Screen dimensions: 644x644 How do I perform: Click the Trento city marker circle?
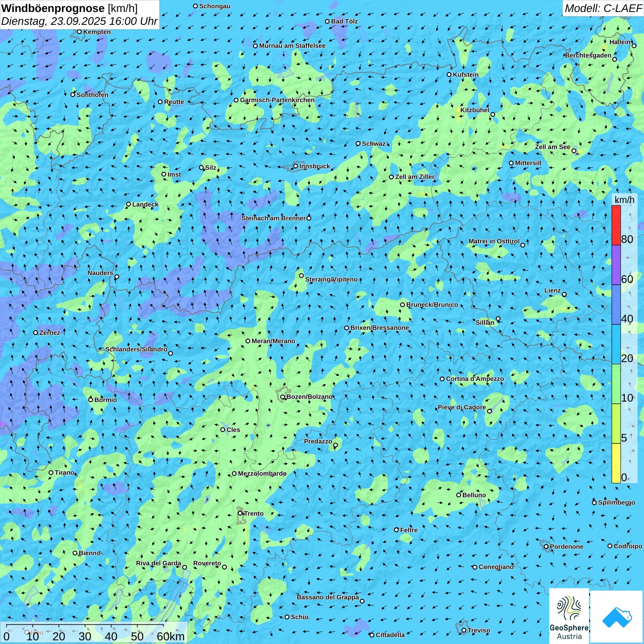[240, 513]
